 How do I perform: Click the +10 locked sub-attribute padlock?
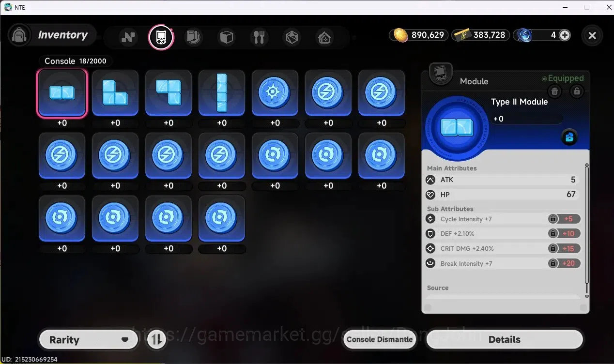[x=553, y=234]
